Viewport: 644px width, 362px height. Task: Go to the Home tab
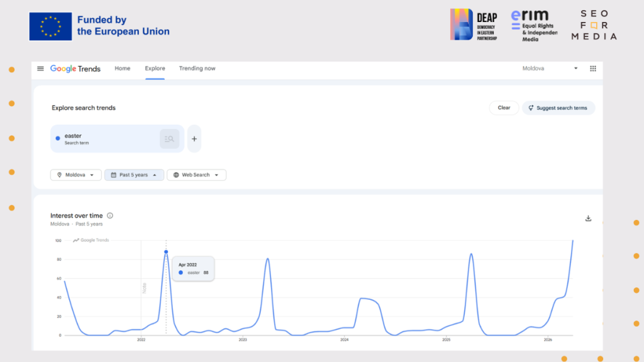(122, 69)
